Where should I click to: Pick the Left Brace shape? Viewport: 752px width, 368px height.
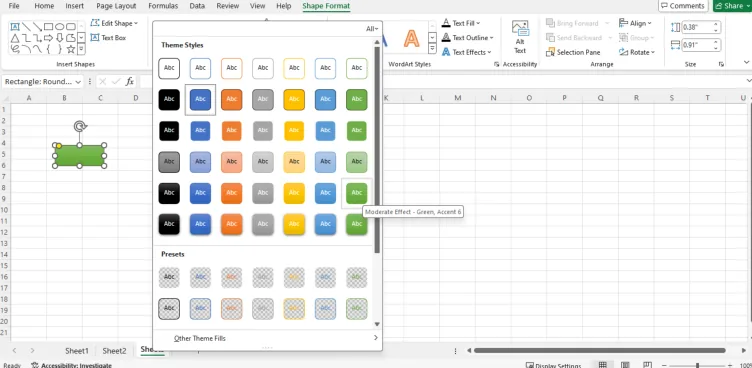tap(48, 49)
